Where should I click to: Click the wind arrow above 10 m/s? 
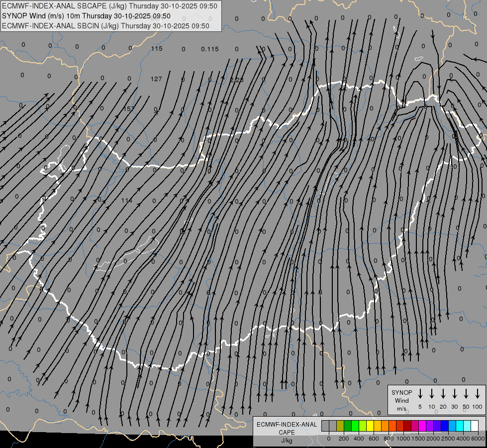point(432,394)
